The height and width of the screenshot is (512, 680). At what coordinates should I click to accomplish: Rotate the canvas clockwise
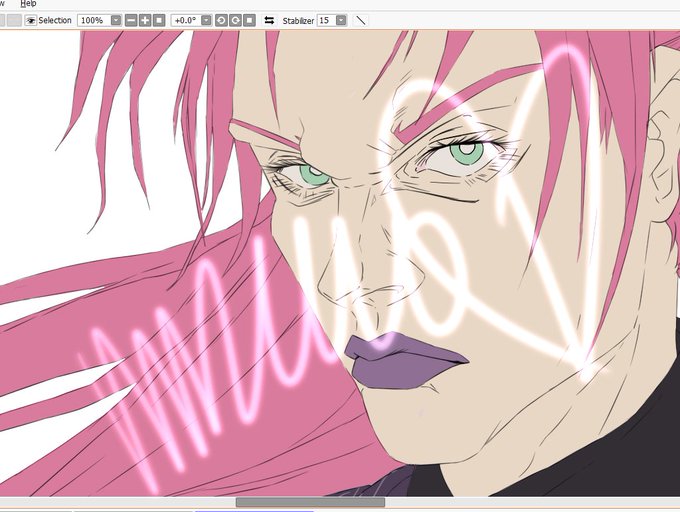click(235, 20)
